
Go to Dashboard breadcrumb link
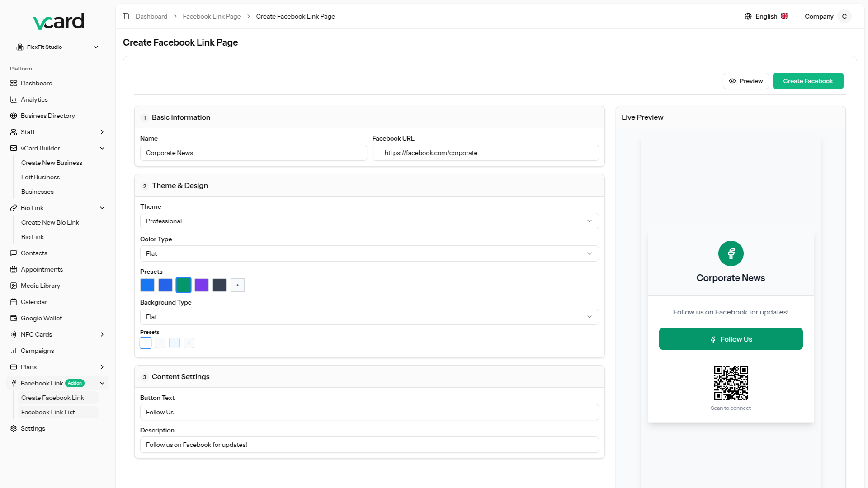coord(151,16)
